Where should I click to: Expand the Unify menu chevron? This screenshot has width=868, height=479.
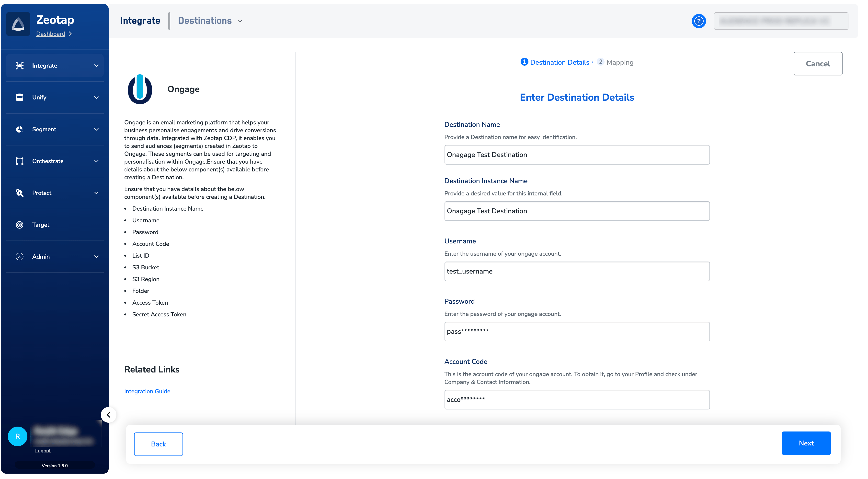pyautogui.click(x=96, y=97)
